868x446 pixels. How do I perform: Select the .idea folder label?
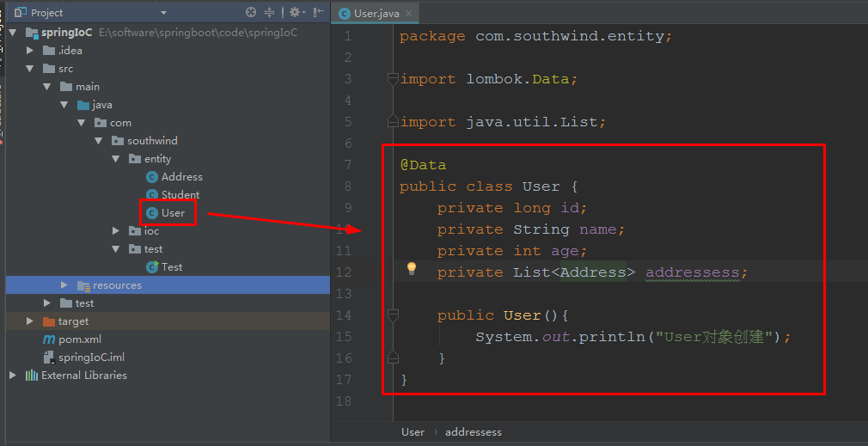pos(70,51)
